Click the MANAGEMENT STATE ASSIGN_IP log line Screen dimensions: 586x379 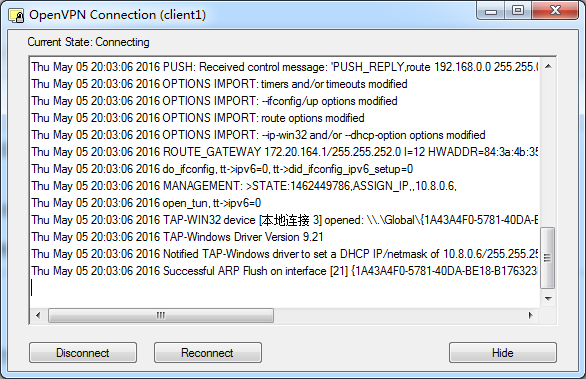point(244,186)
